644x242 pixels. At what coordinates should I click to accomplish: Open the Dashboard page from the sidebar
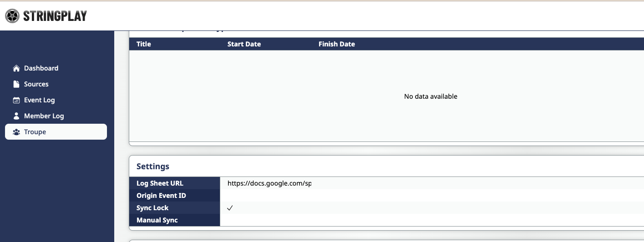[41, 68]
